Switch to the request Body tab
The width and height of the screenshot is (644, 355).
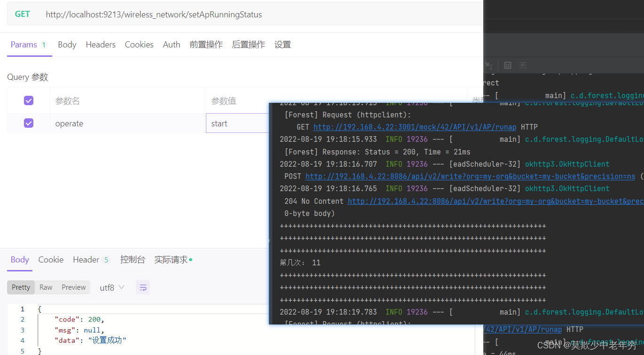pos(67,45)
